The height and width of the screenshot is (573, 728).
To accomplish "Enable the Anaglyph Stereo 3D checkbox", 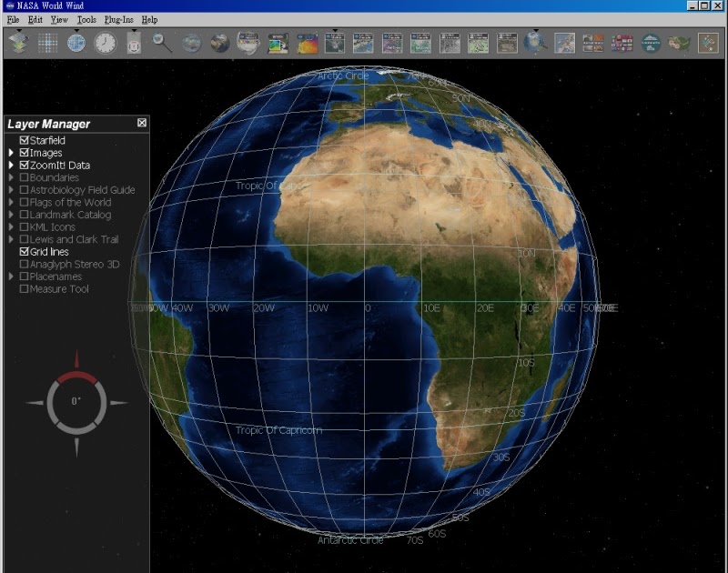I will point(25,264).
